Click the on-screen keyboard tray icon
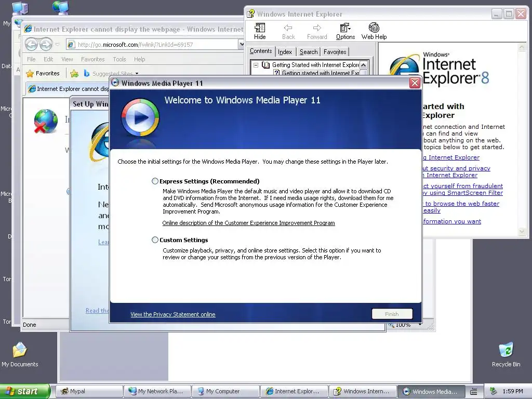 (474, 391)
